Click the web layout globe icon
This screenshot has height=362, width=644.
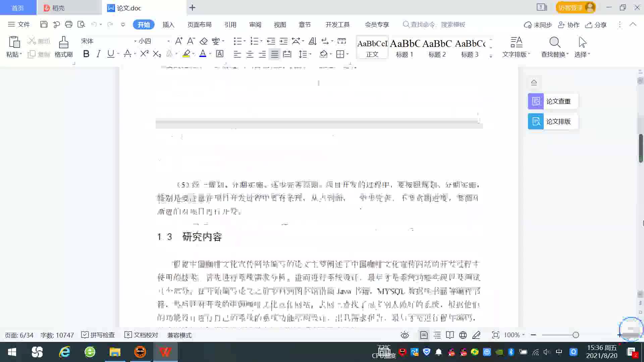click(463, 335)
